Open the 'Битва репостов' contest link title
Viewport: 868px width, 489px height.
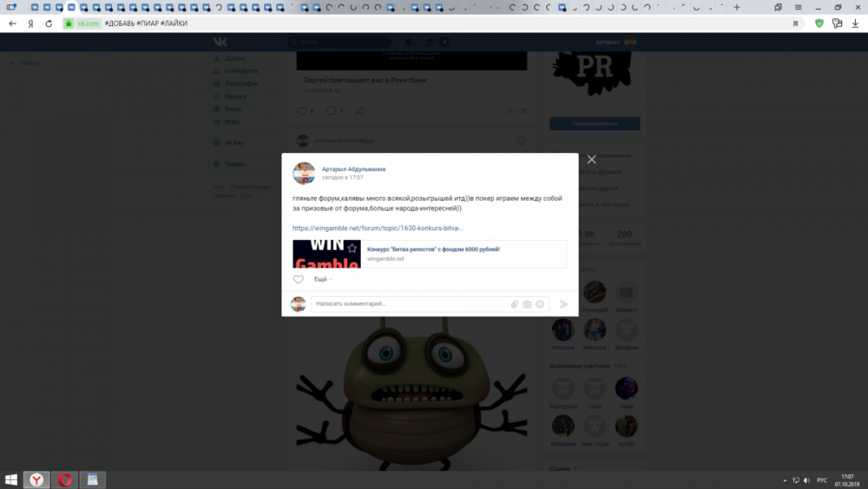click(433, 249)
